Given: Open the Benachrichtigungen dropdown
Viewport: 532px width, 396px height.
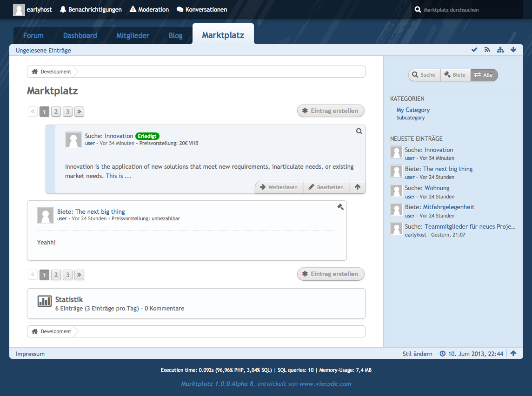Looking at the screenshot, I should pyautogui.click(x=91, y=9).
